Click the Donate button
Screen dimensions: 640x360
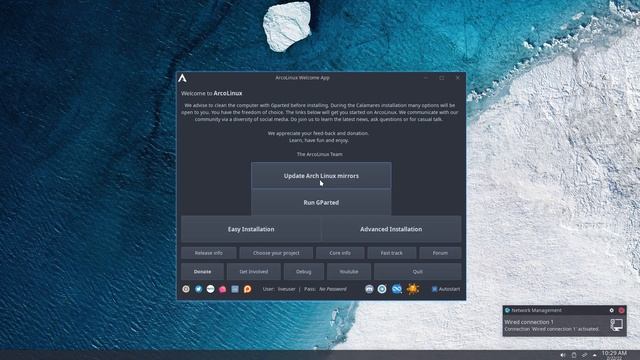click(x=202, y=271)
